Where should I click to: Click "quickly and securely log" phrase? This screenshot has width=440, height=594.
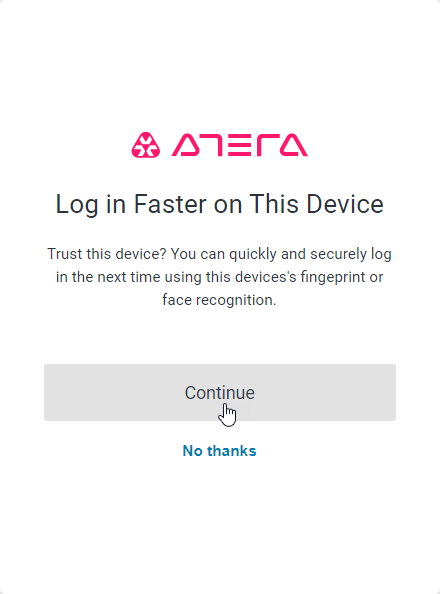310,254
